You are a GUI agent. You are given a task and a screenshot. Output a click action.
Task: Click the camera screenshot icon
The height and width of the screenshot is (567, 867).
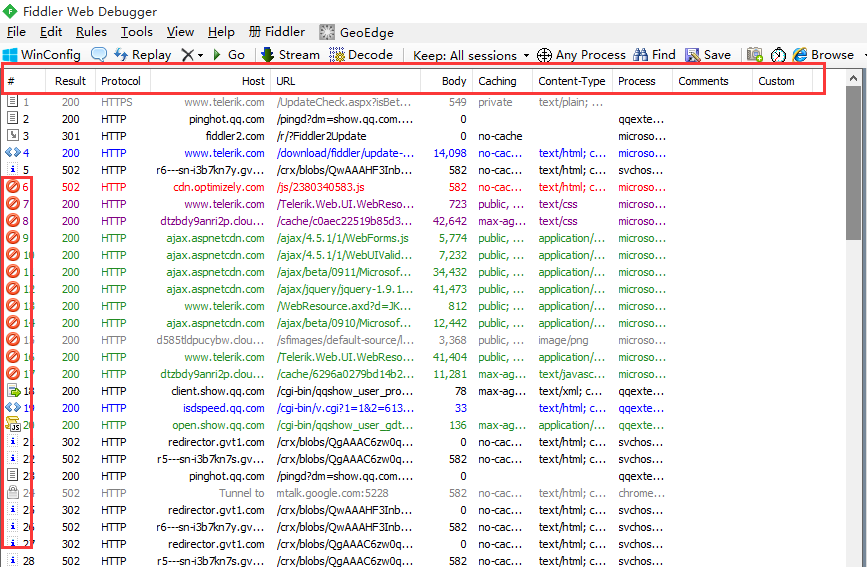coord(755,54)
